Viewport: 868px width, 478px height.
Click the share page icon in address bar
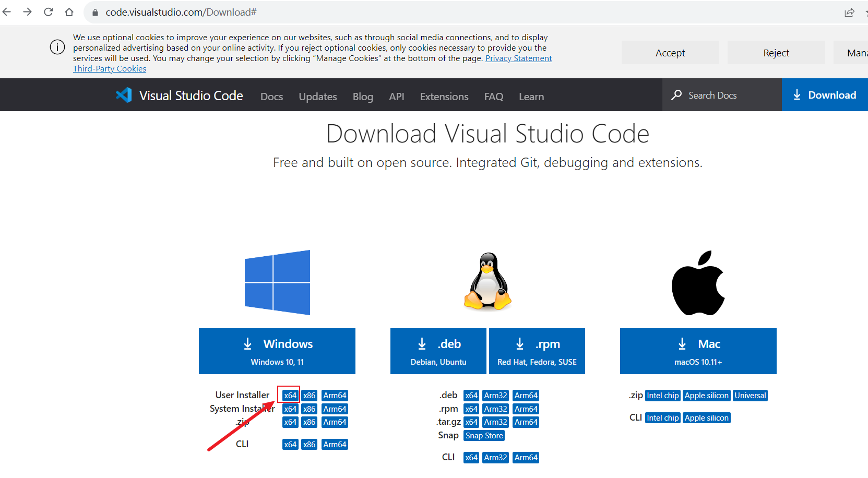coord(849,13)
